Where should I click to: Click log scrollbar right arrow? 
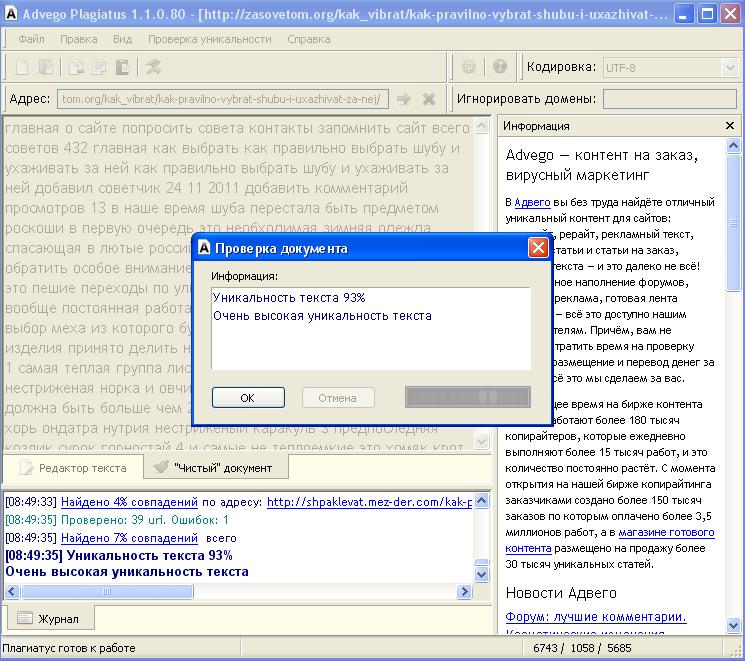tap(464, 592)
